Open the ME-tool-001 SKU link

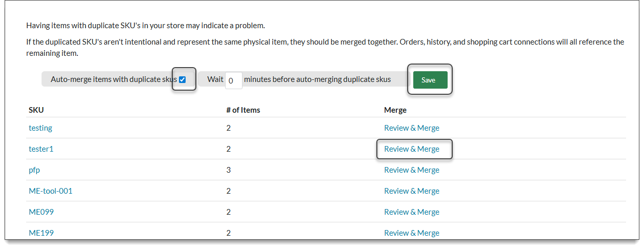pos(51,191)
